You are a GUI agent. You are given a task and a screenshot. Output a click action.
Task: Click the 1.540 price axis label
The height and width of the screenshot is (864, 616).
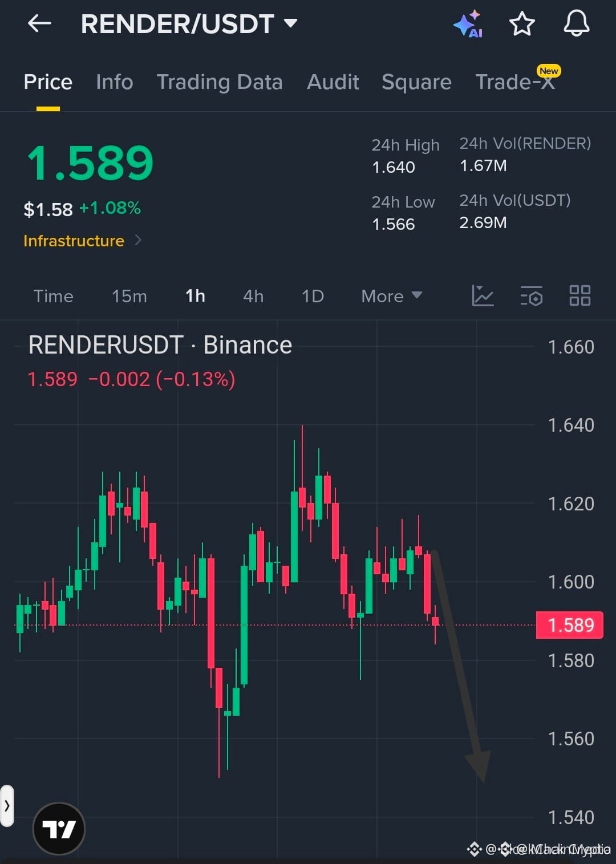point(571,817)
